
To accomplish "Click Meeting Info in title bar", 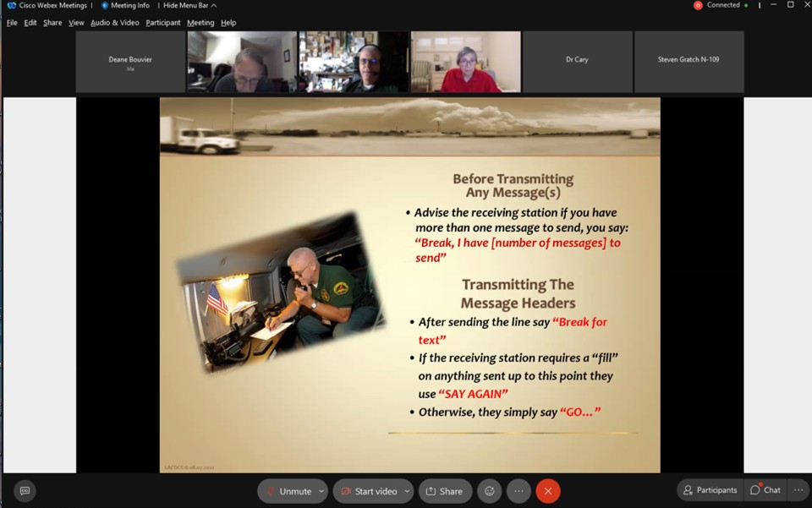I will [125, 5].
